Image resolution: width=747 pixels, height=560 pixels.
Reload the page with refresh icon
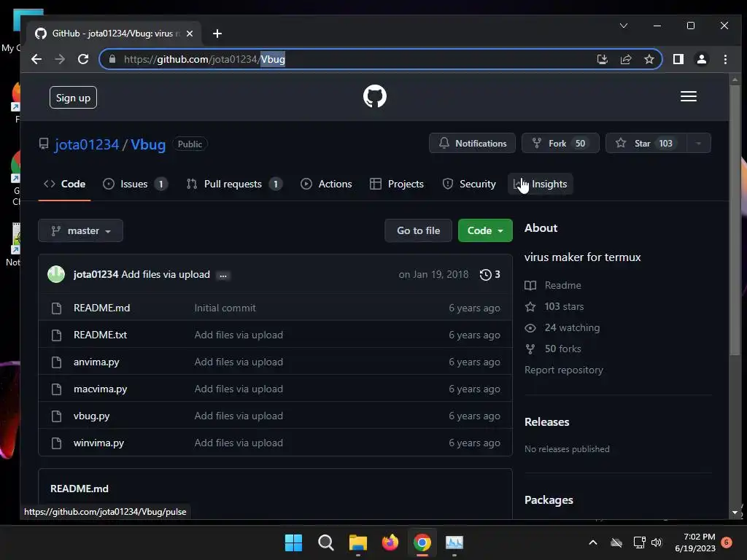(x=83, y=59)
